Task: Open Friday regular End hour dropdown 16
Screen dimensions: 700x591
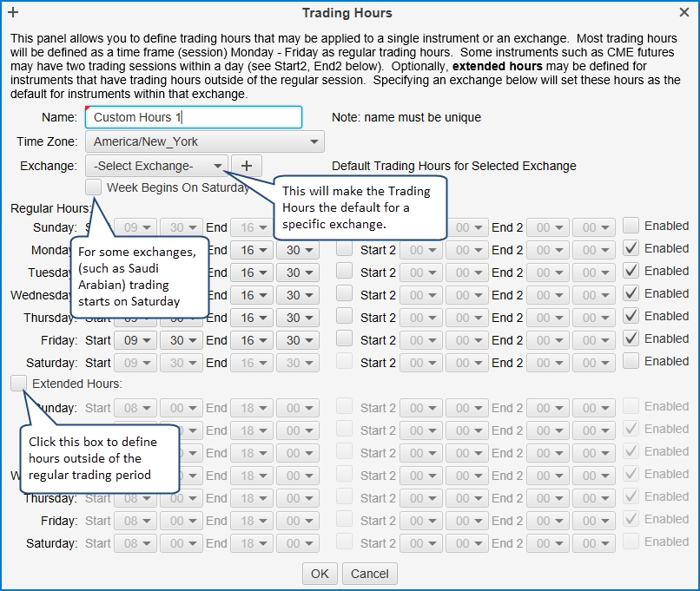Action: click(252, 340)
